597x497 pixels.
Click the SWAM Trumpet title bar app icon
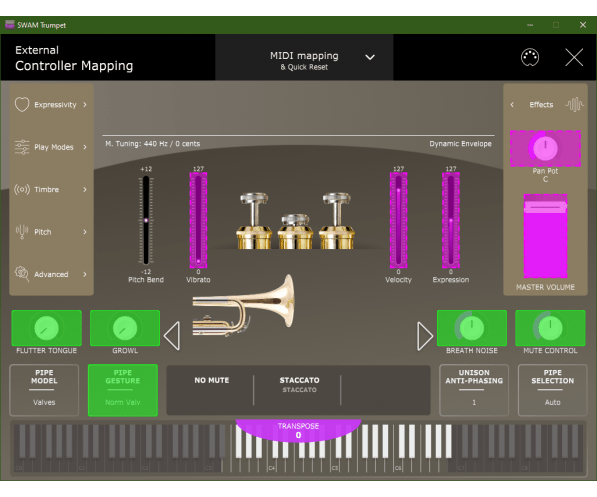click(10, 25)
